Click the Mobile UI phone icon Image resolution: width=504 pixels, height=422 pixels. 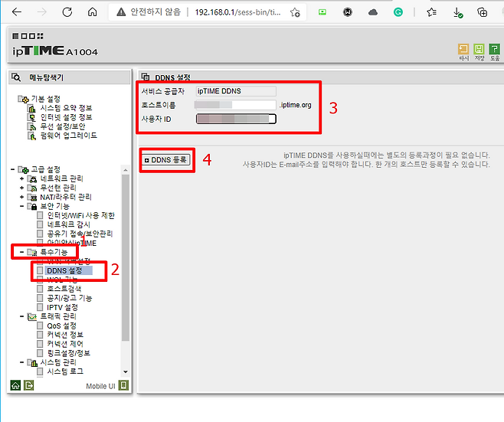[x=123, y=385]
